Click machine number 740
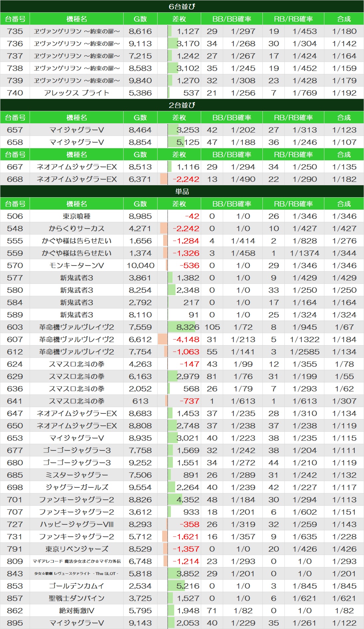 (x=15, y=93)
